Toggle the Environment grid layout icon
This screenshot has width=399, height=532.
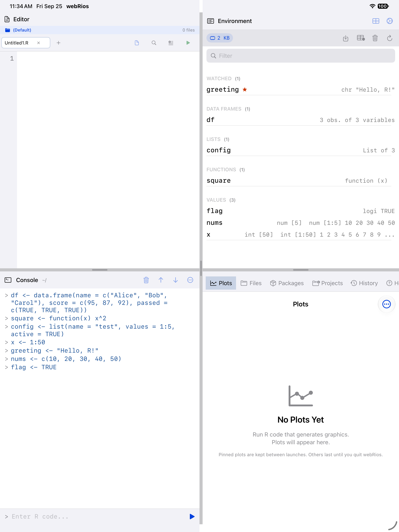[x=376, y=21]
